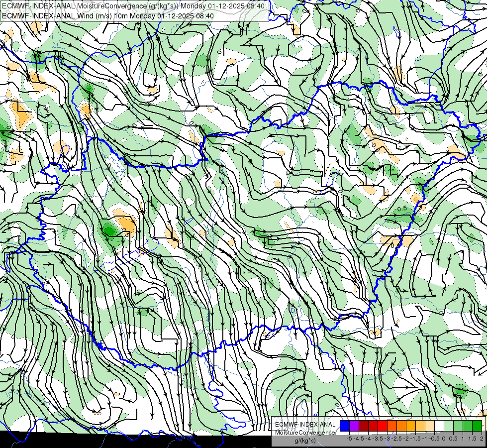Click the pale peach swatch between -1 and -0.5
The width and height of the screenshot is (487, 448).
430,426
